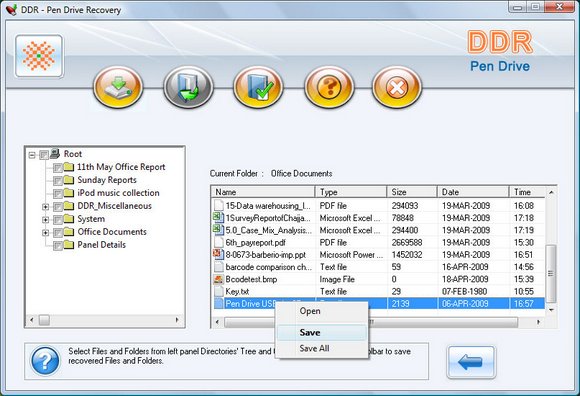Click the orange checkered logo icon
Image resolution: width=580 pixels, height=396 pixels.
tap(39, 56)
